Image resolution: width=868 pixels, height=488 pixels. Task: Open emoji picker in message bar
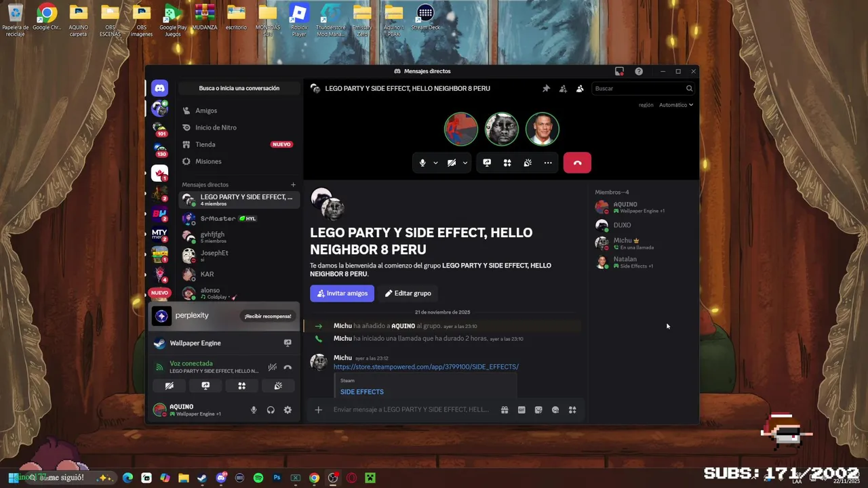click(555, 410)
